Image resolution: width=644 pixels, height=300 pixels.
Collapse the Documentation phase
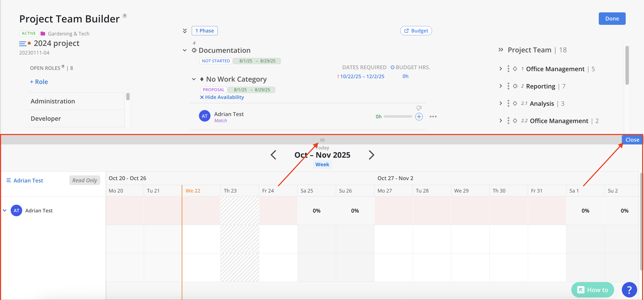click(x=185, y=50)
